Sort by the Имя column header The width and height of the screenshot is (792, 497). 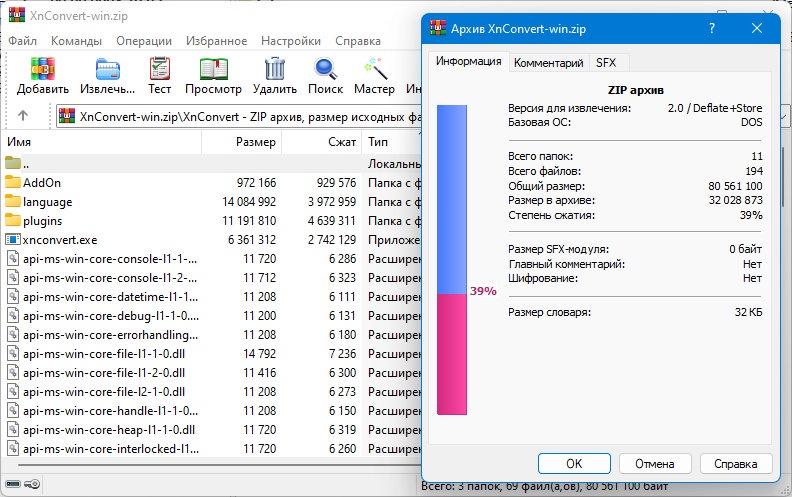click(101, 142)
